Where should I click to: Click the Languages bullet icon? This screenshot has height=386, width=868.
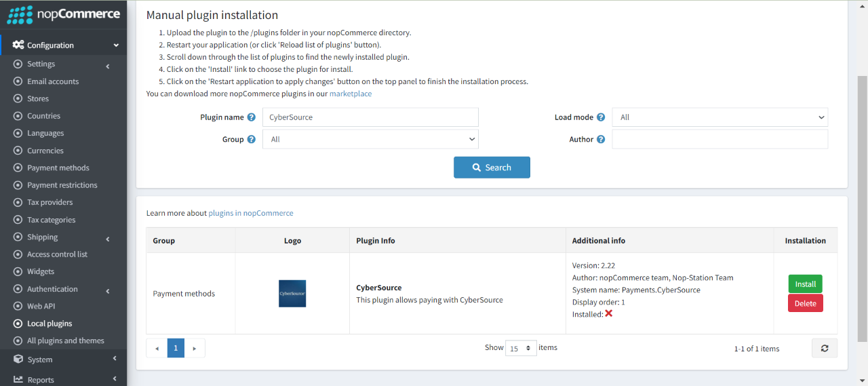(18, 133)
